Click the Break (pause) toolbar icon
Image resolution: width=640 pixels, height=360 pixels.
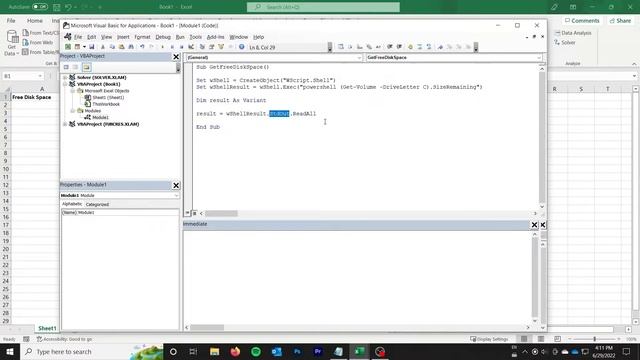coord(172,47)
